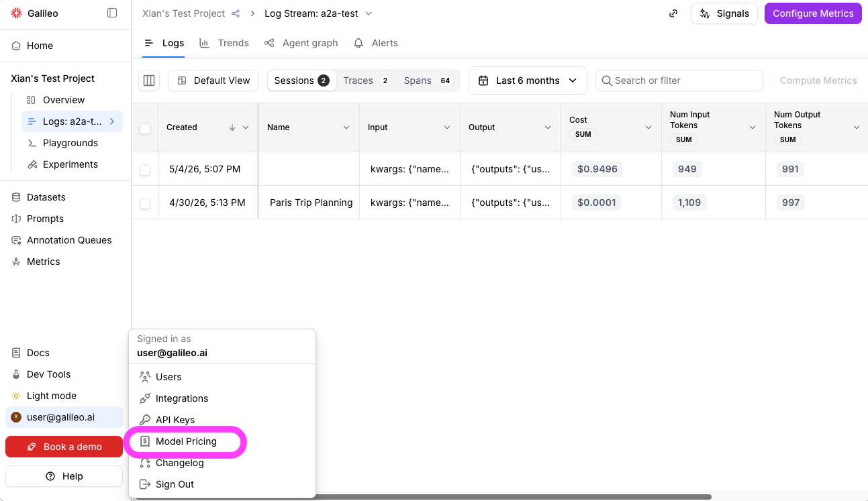Select the Spans segment
Screen dimensions: 868x501
(428, 80)
